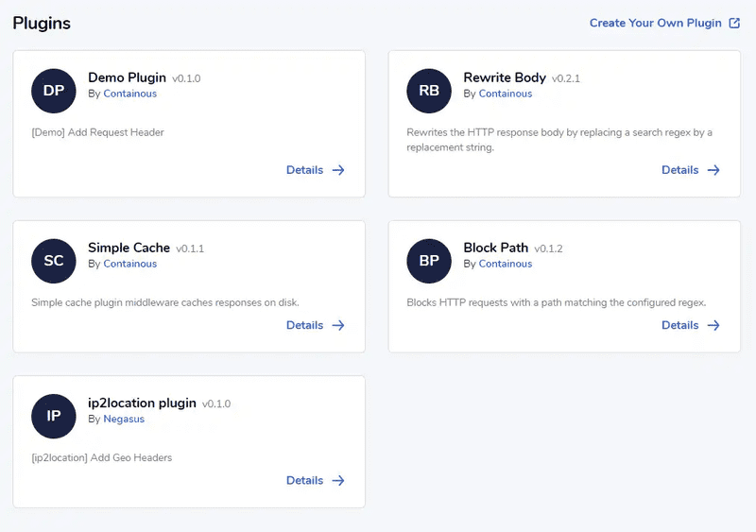Open Details for Demo Plugin

pos(304,170)
